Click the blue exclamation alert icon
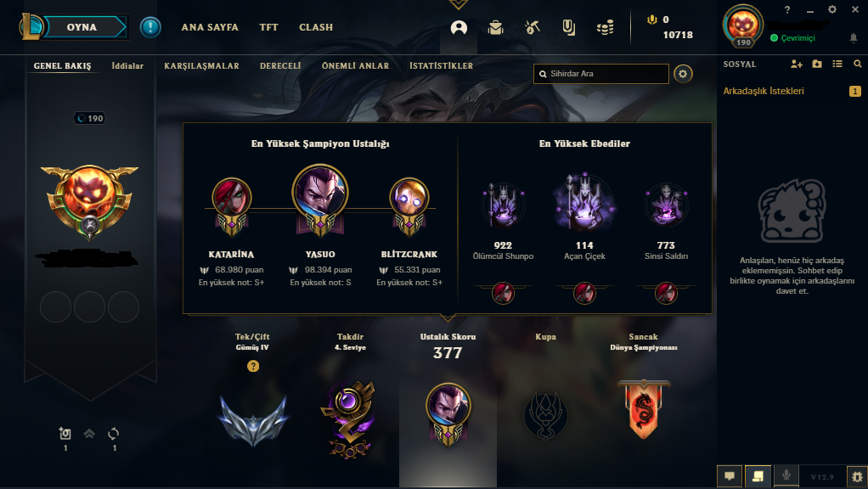 [150, 27]
